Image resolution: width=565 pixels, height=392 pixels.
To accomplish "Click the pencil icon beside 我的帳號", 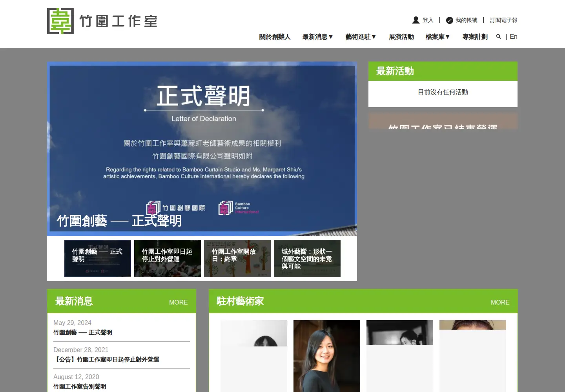I will click(450, 20).
